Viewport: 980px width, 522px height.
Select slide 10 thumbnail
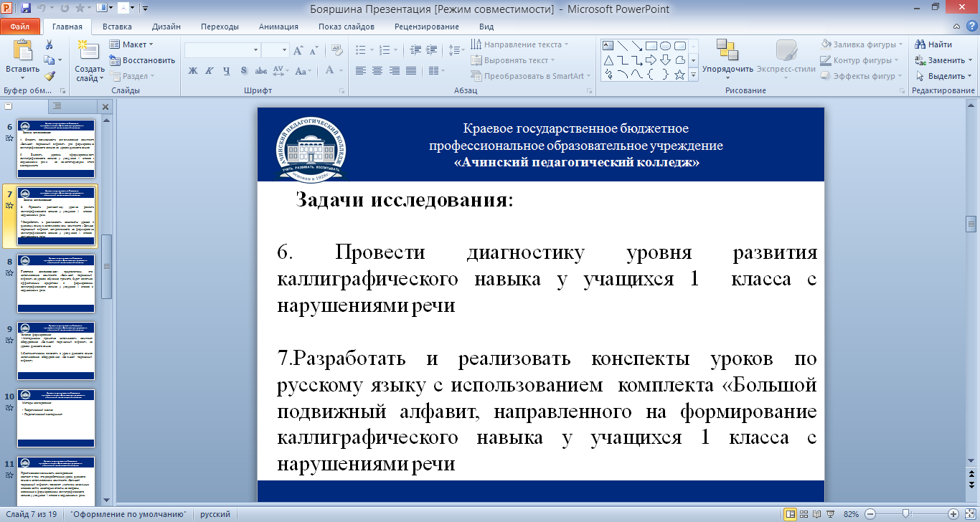[56, 418]
